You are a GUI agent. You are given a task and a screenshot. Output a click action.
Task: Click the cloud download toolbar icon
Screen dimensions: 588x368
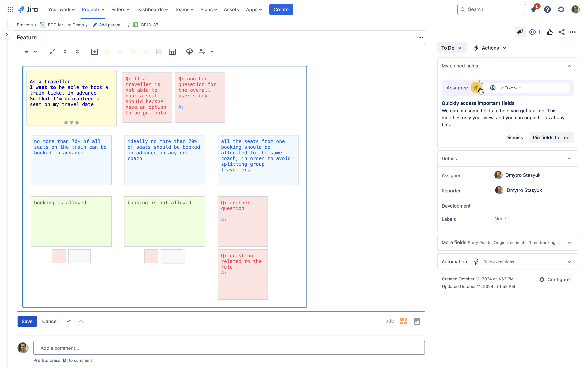(x=189, y=52)
